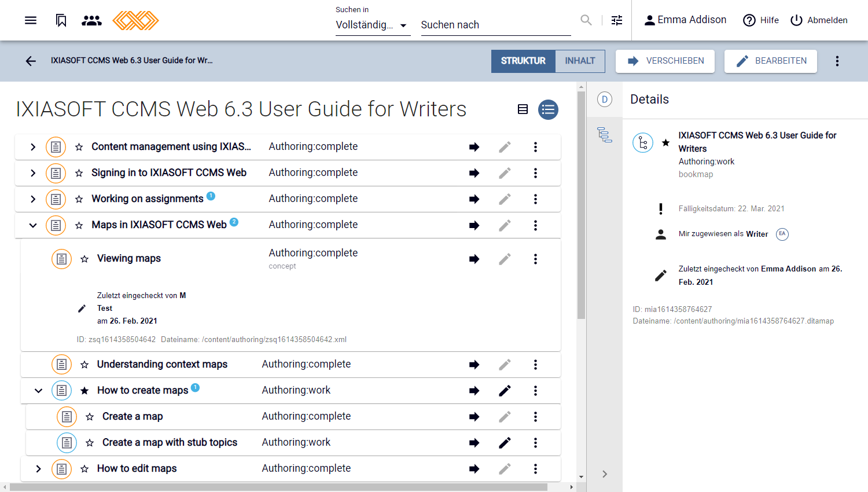Image resolution: width=868 pixels, height=492 pixels.
Task: Move the How to create maps topic
Action: (x=475, y=391)
